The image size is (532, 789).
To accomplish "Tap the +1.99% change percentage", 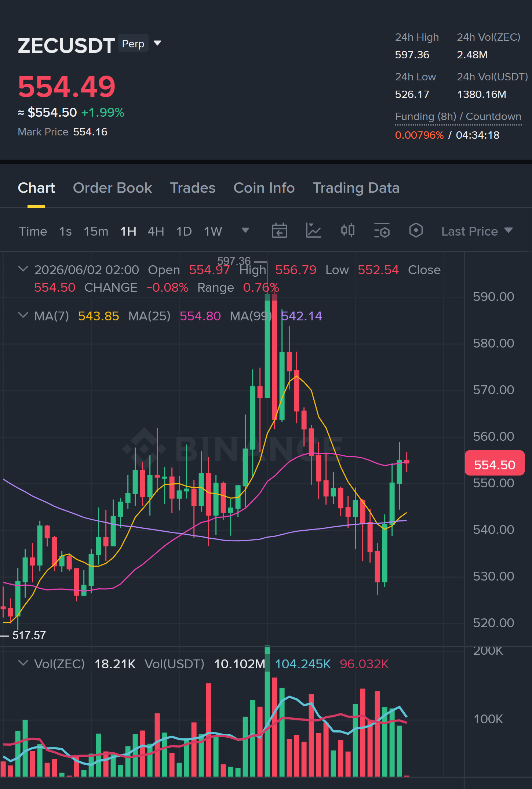I will click(103, 112).
